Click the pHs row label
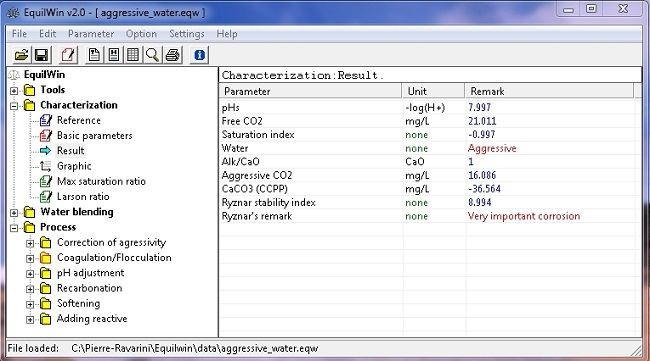 [x=230, y=108]
